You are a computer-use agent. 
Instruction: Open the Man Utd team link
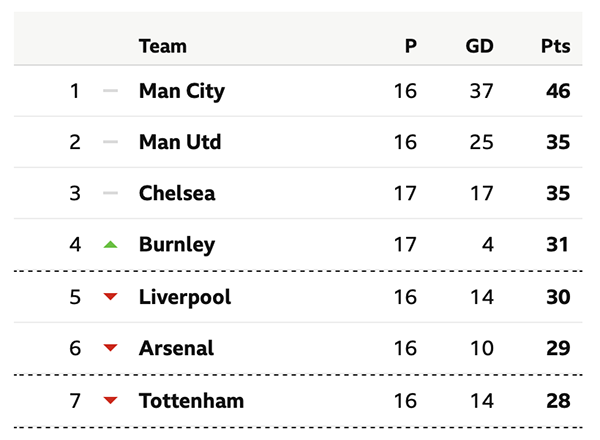pos(180,142)
